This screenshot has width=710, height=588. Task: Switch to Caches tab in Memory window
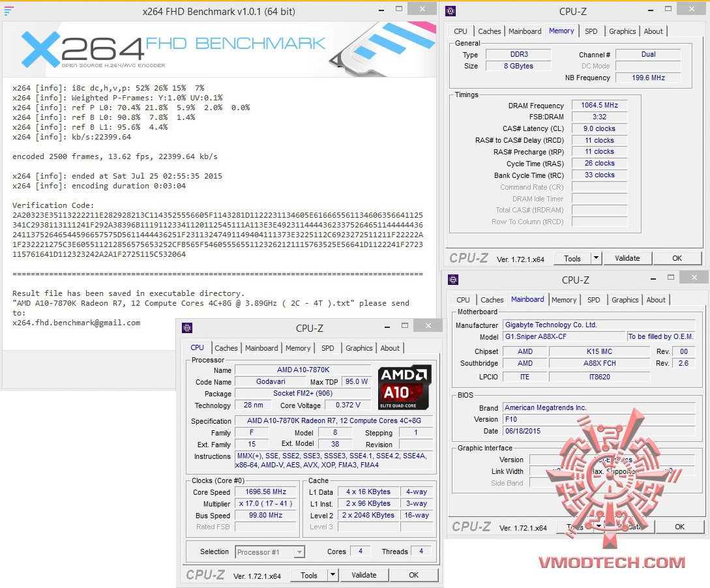point(489,31)
